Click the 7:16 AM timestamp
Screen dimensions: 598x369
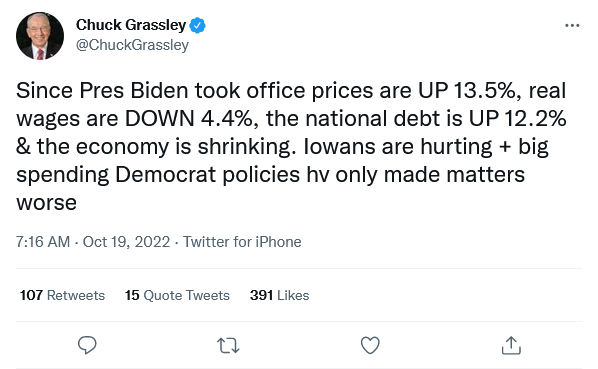click(x=43, y=242)
